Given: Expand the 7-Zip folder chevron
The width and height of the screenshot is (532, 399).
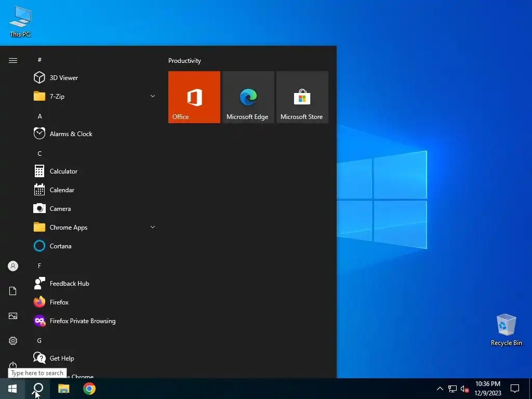Looking at the screenshot, I should [153, 96].
